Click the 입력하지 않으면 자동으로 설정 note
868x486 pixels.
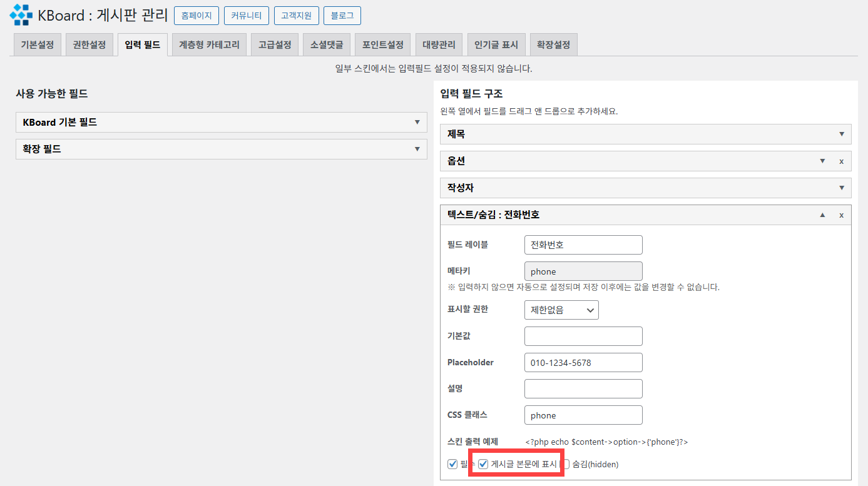click(x=583, y=287)
